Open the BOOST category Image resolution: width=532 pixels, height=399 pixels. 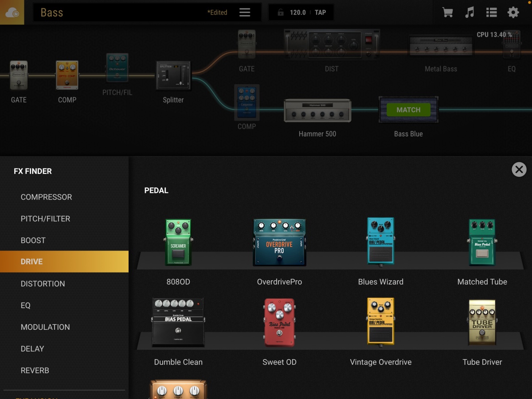(x=64, y=240)
